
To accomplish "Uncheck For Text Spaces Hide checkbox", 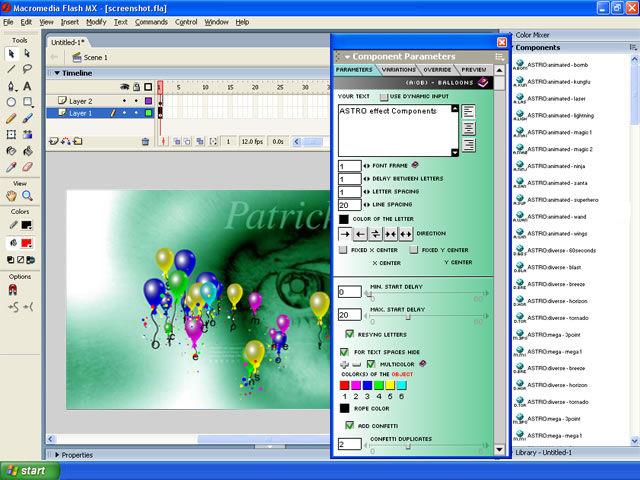I will tap(344, 351).
